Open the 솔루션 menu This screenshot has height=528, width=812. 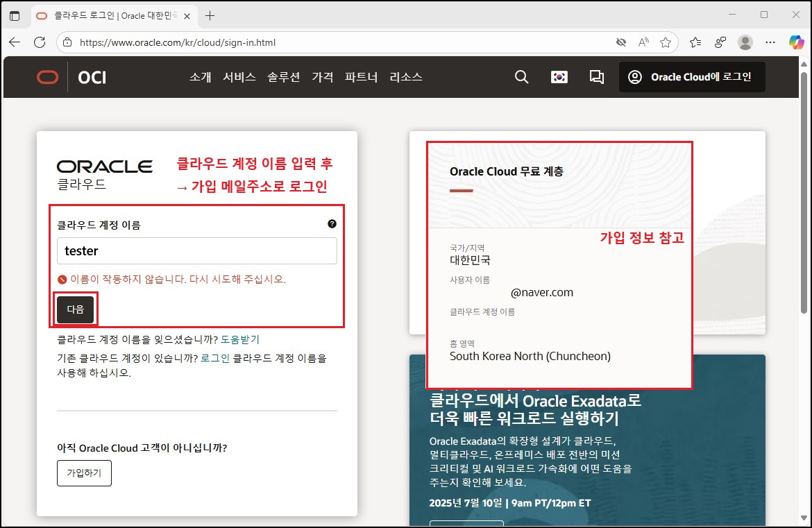tap(284, 77)
